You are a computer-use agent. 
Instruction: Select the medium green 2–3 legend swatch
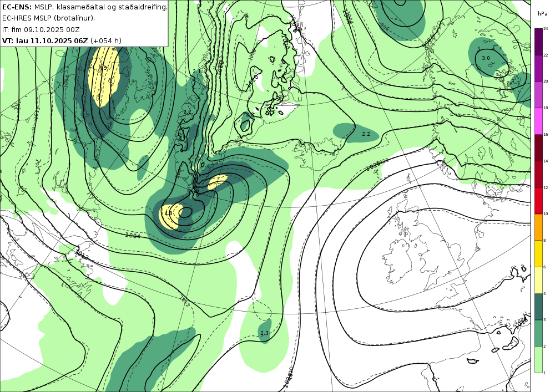(538, 333)
